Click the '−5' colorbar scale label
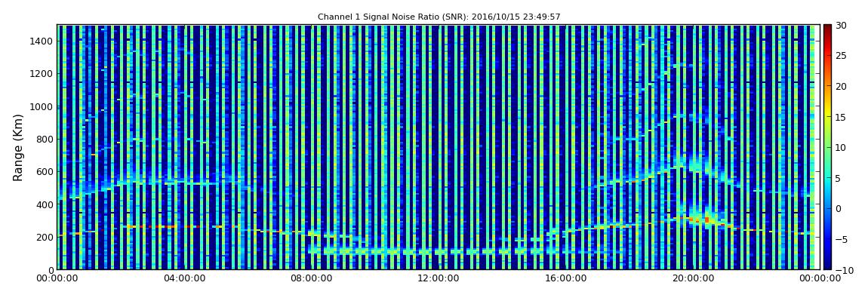Image resolution: width=868 pixels, height=307 pixels. pyautogui.click(x=842, y=239)
